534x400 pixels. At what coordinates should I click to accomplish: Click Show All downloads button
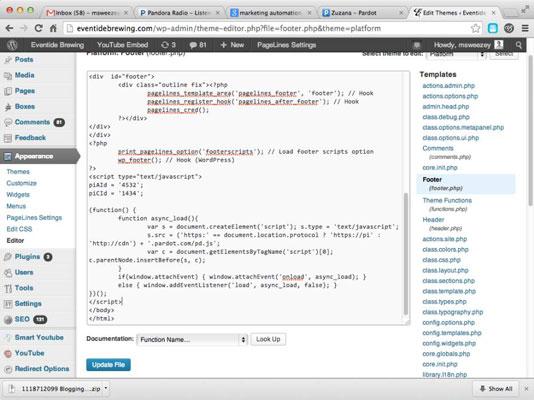(497, 389)
